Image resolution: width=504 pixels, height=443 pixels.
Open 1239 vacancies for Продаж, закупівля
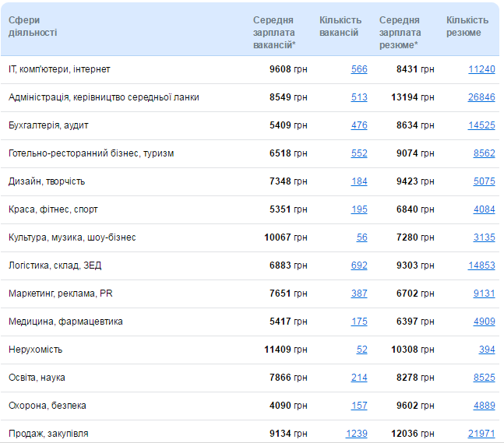click(357, 434)
